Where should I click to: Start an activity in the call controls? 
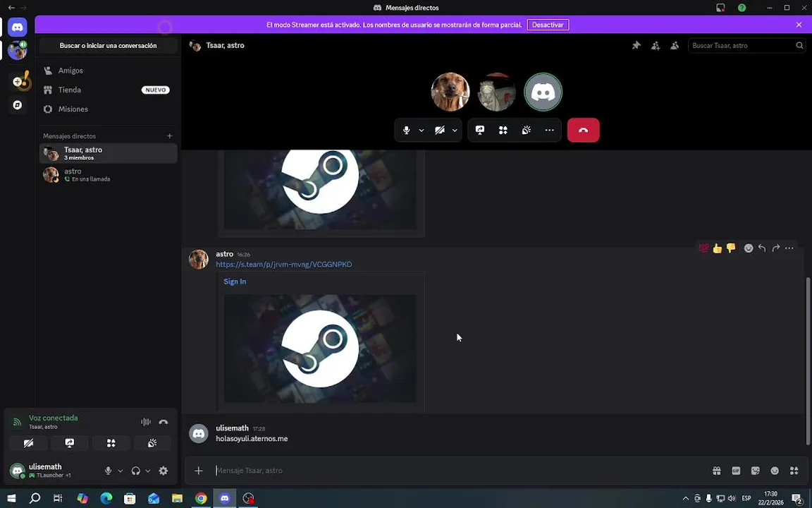(x=503, y=130)
